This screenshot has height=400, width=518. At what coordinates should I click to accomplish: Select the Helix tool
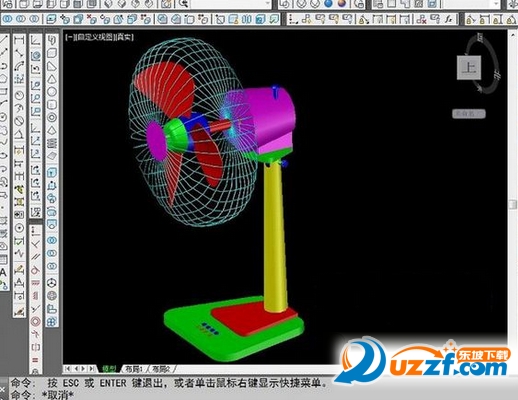coord(52,143)
